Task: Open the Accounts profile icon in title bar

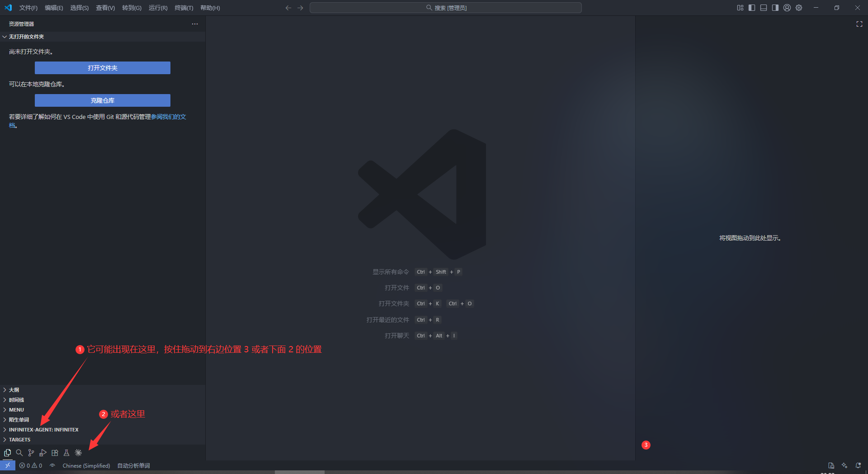Action: pyautogui.click(x=787, y=8)
